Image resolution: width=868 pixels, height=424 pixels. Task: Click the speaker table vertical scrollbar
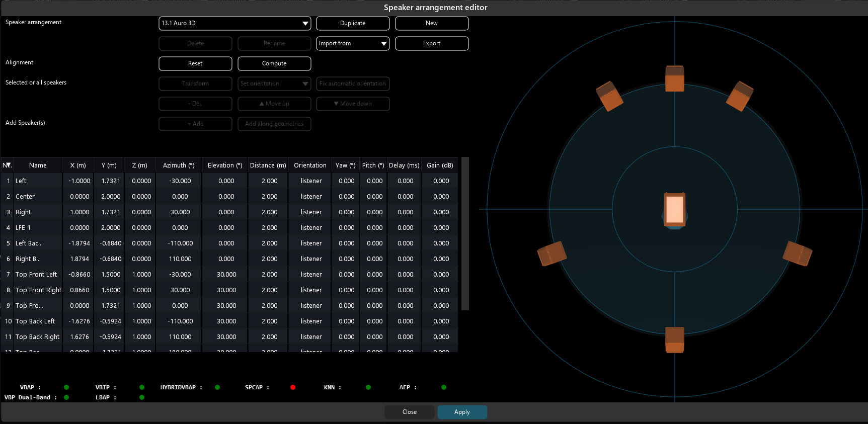(465, 234)
